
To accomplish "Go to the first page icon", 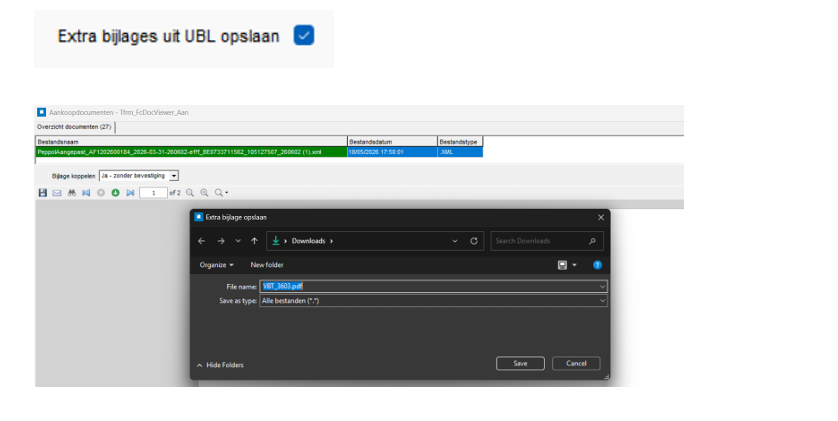I will click(86, 193).
